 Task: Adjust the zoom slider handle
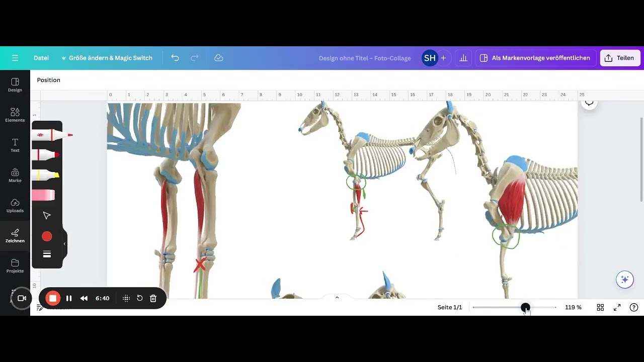pos(525,307)
